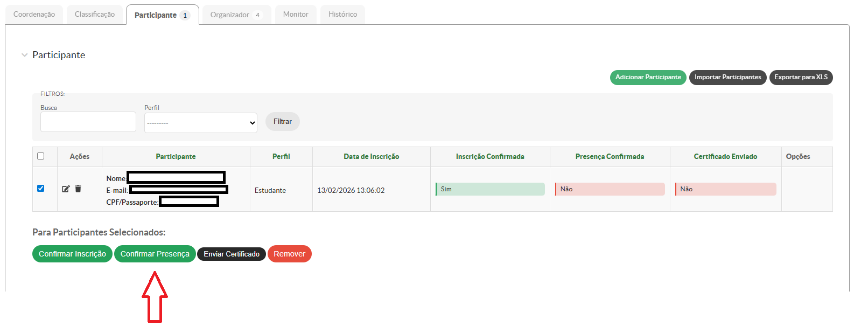868x326 pixels.
Task: Click the red Remover button
Action: [289, 254]
